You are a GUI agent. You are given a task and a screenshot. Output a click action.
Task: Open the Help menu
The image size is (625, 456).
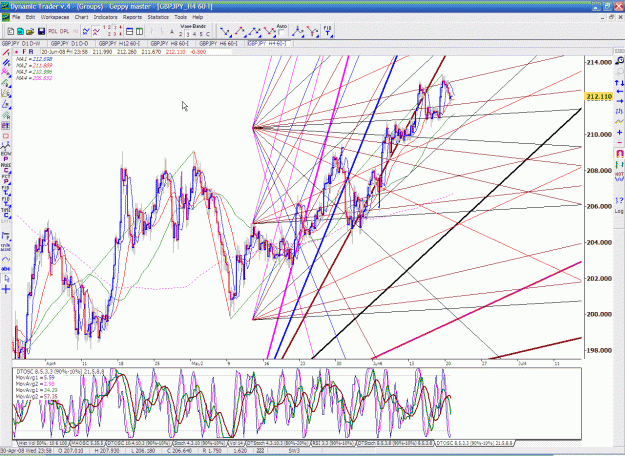coord(198,17)
